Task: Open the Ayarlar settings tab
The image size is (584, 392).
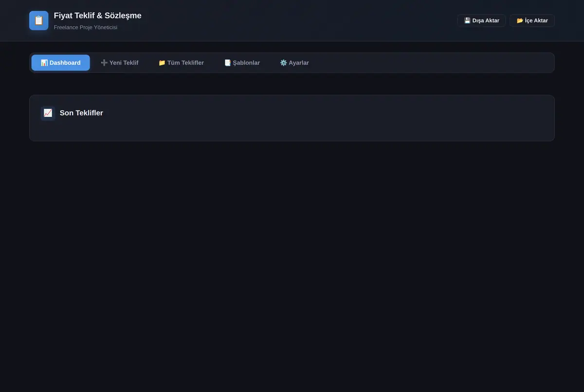Action: point(294,63)
